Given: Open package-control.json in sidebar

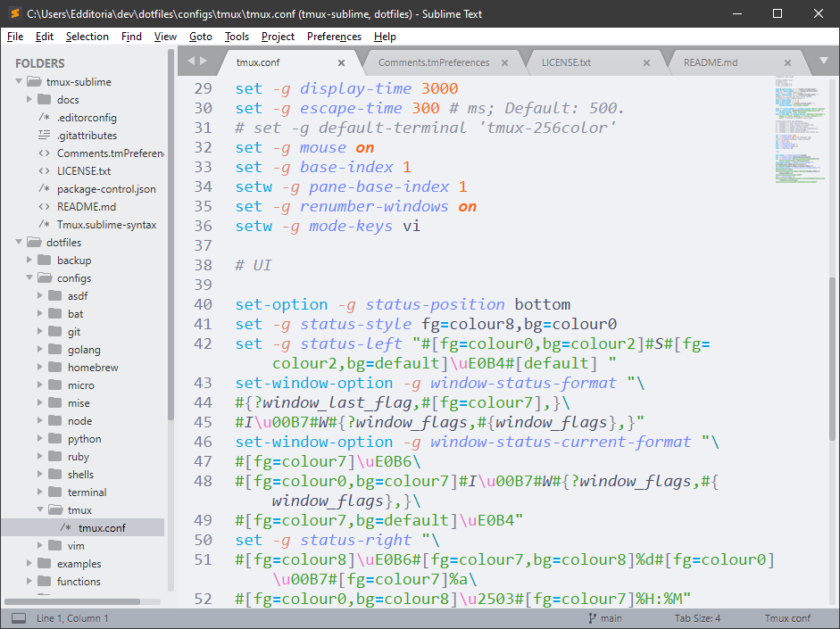Looking at the screenshot, I should coord(106,189).
